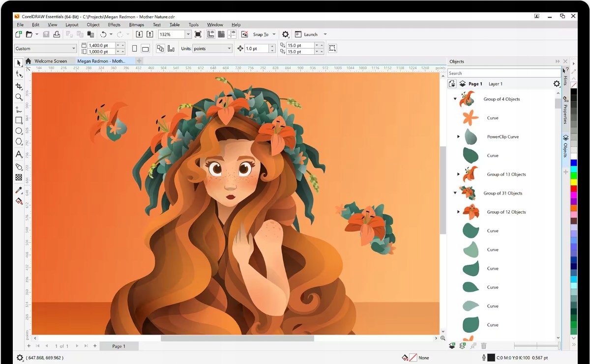Choose the Ellipse tool
Screen dimensions: 590x364
[x=19, y=131]
